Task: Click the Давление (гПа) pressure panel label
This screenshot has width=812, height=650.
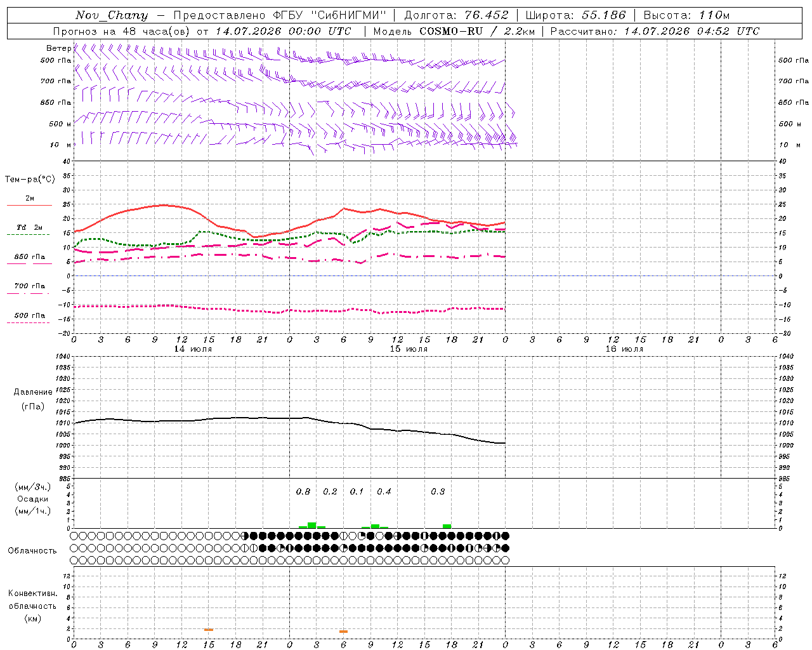Action: click(33, 399)
